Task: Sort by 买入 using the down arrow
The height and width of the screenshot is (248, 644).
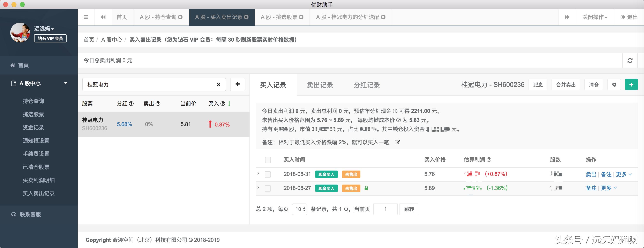Action: point(229,103)
